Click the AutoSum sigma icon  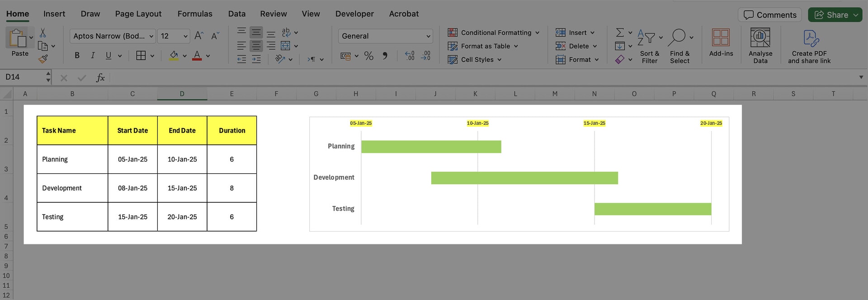coord(620,33)
